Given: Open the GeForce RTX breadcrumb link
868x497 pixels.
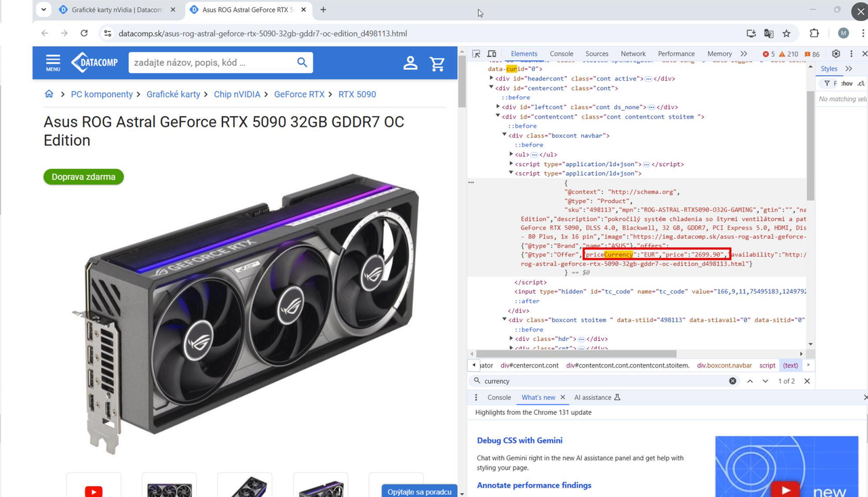Looking at the screenshot, I should click(300, 94).
